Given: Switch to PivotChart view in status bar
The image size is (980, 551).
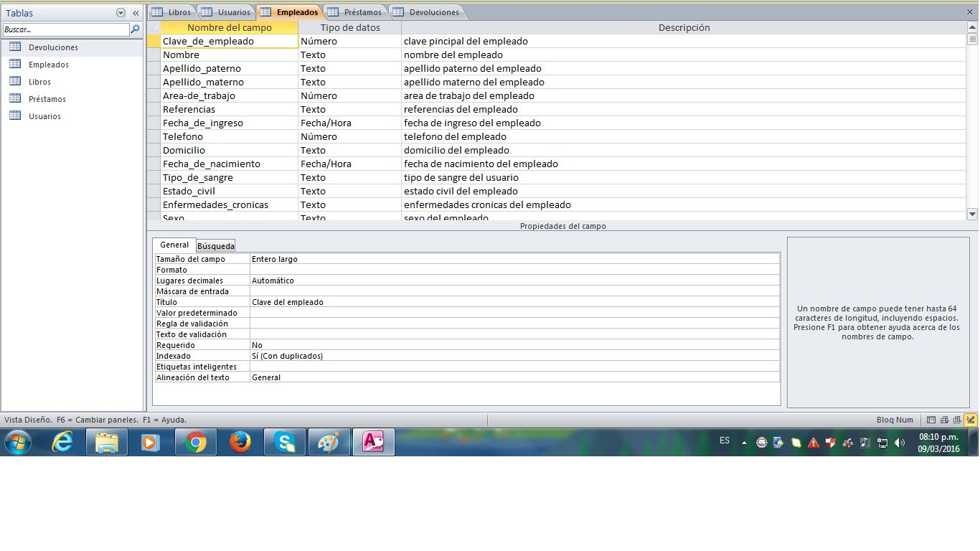Looking at the screenshot, I should (x=958, y=420).
